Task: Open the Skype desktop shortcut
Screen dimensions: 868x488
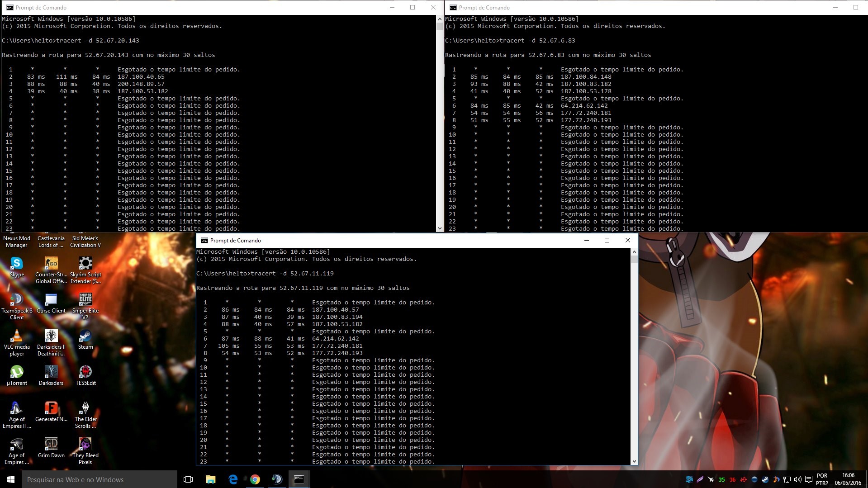Action: coord(17,264)
